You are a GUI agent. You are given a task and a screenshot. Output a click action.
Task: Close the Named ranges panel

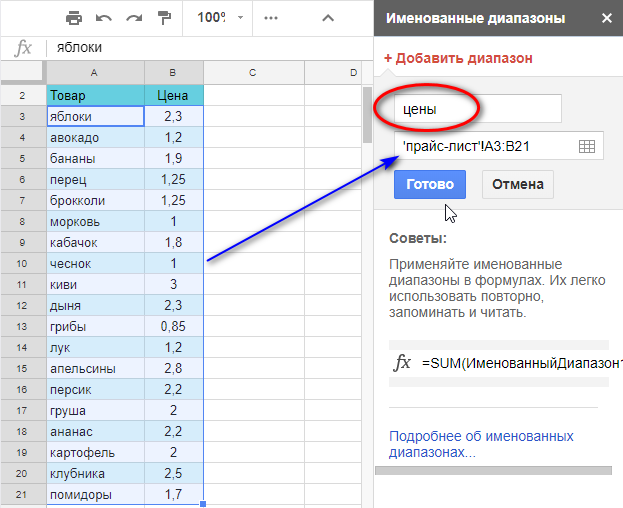[607, 18]
